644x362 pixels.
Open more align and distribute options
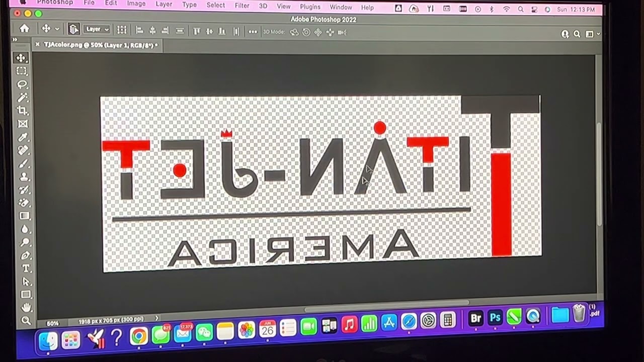(253, 32)
